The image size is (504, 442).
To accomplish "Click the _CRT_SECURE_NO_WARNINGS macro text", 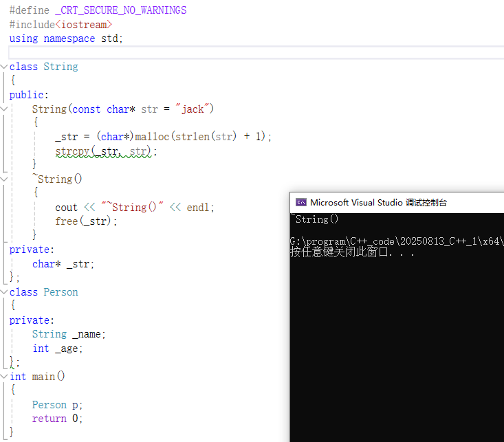I will 120,10.
